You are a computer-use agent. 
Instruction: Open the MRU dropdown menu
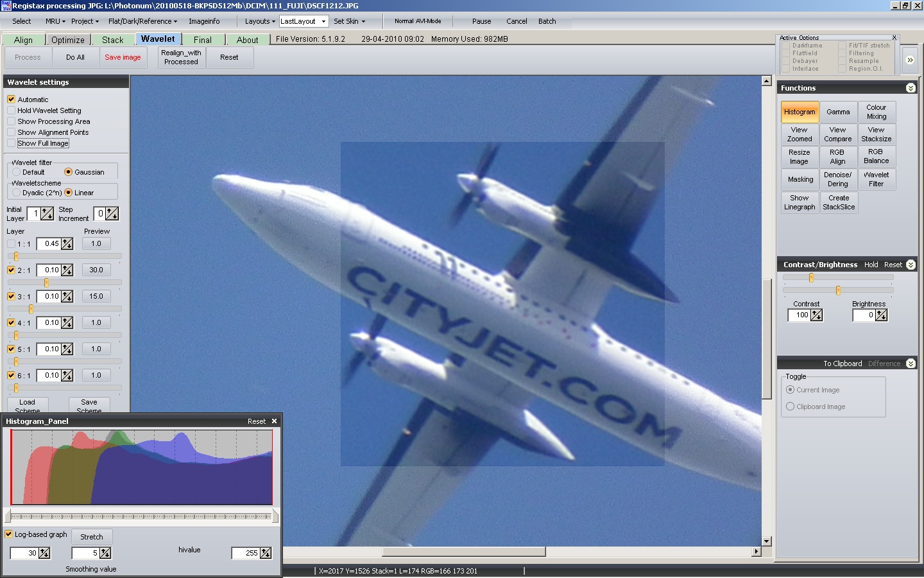tap(55, 21)
